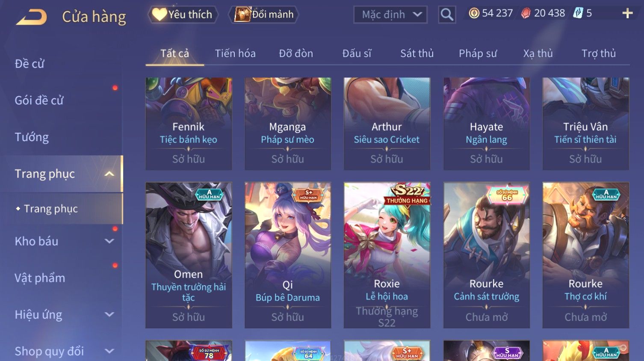Select the Tiến hóa tab

pos(235,53)
